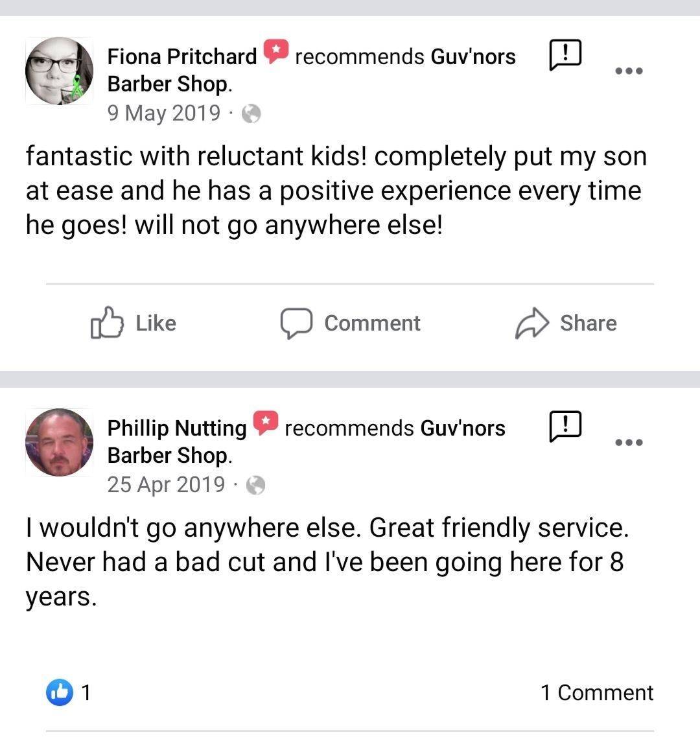Open the 25 Apr 2019 post timestamp
This screenshot has width=700, height=739.
[x=166, y=484]
